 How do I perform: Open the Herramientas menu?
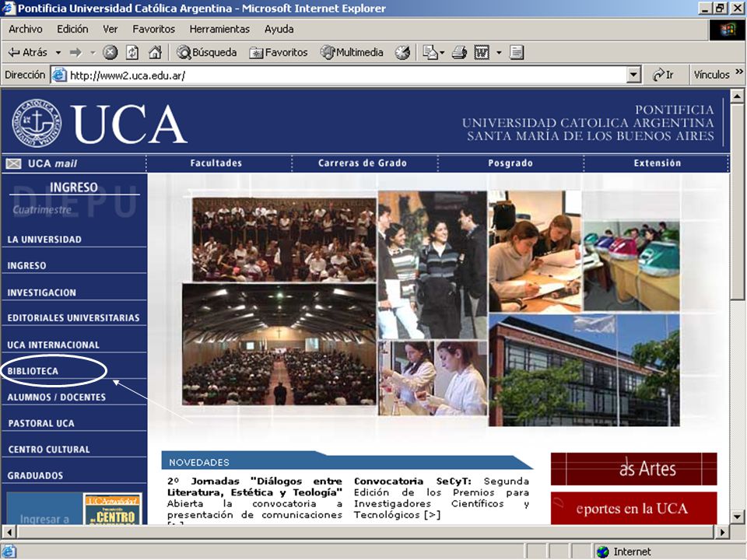tap(219, 29)
